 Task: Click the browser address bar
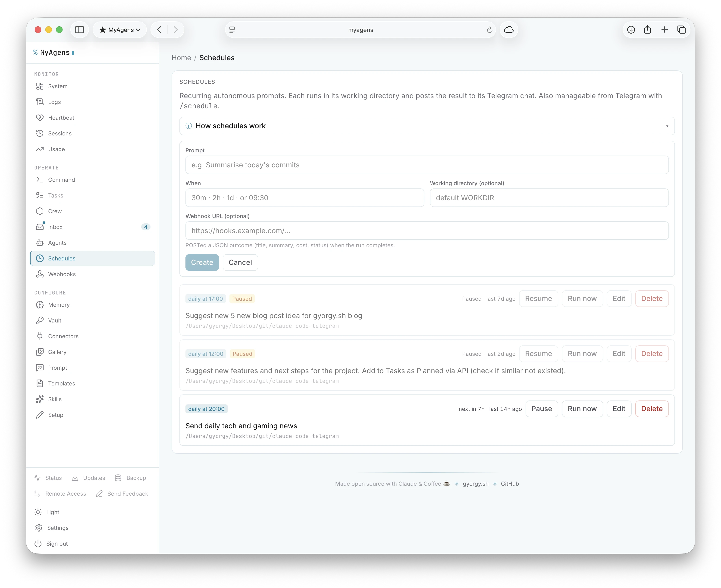pyautogui.click(x=360, y=30)
